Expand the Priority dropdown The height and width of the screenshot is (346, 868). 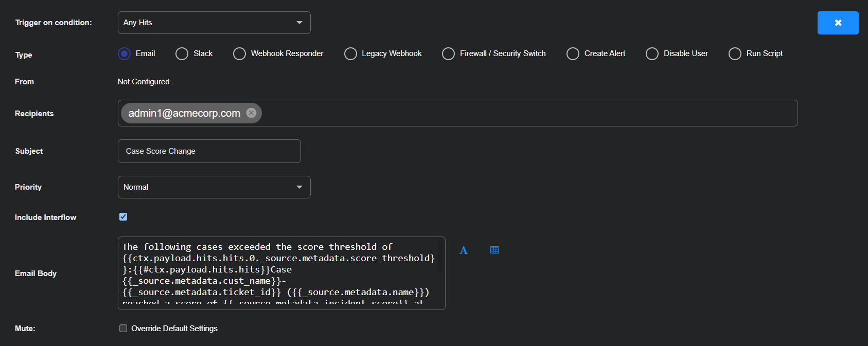click(214, 187)
